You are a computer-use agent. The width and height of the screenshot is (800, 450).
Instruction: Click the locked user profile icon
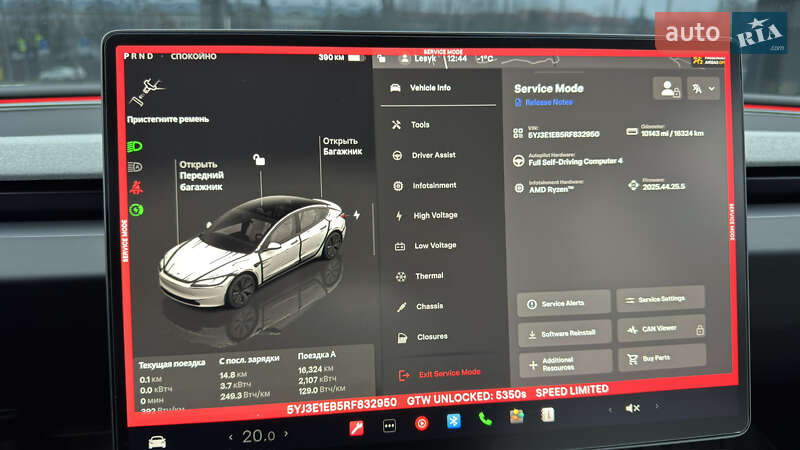coord(667,88)
